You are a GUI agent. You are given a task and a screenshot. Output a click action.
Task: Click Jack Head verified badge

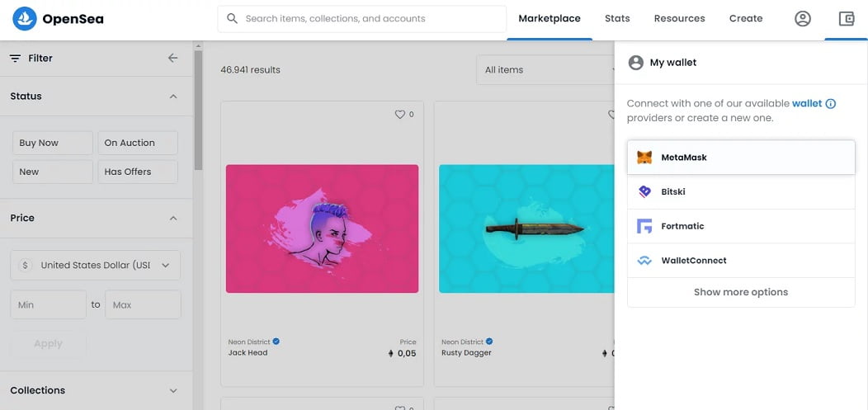pyautogui.click(x=276, y=342)
